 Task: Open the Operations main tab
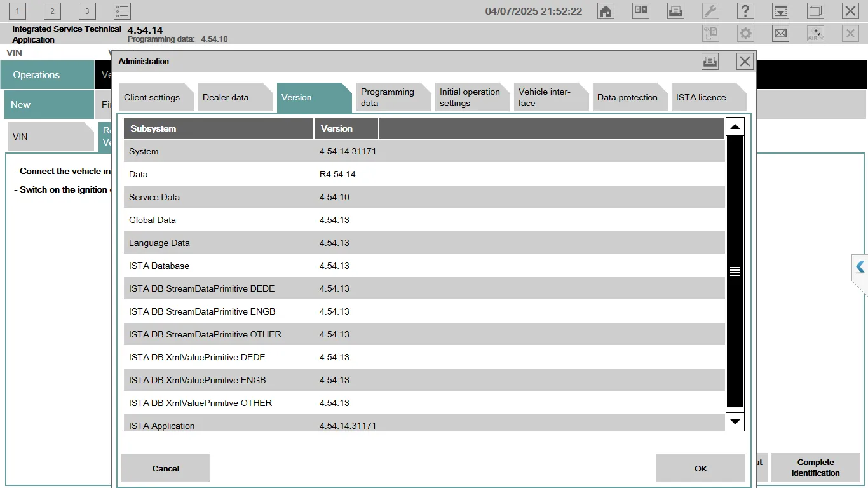(x=48, y=75)
